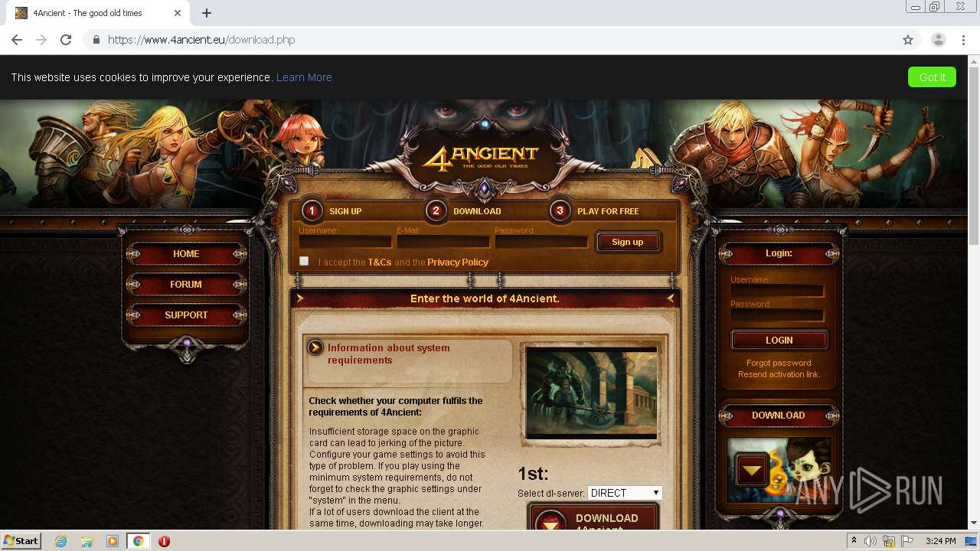Open the red stop-sign taskbar app
Screen dimensions: 980x551
[x=164, y=541]
